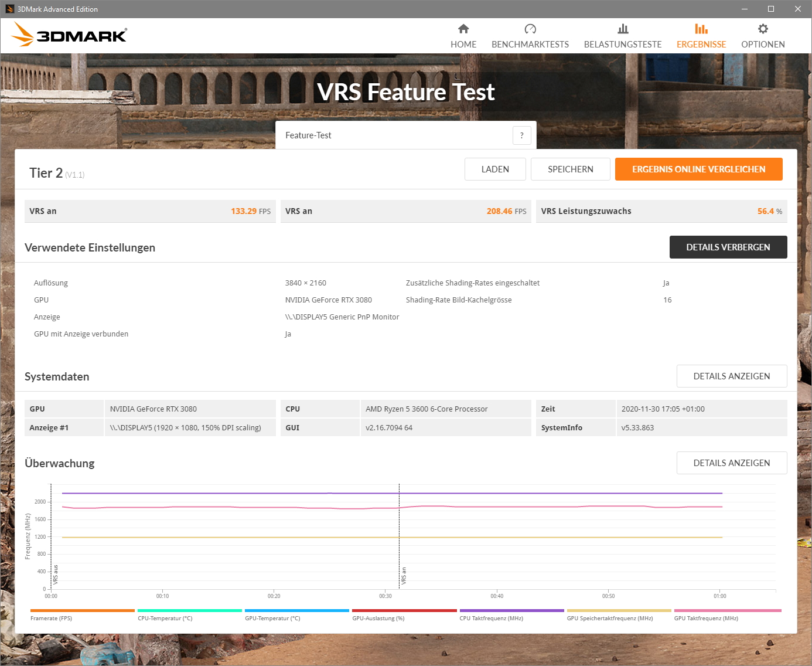Expand Systemdaten with DETAILS ANZEIGEN
Screen dimensions: 812x666
(732, 376)
